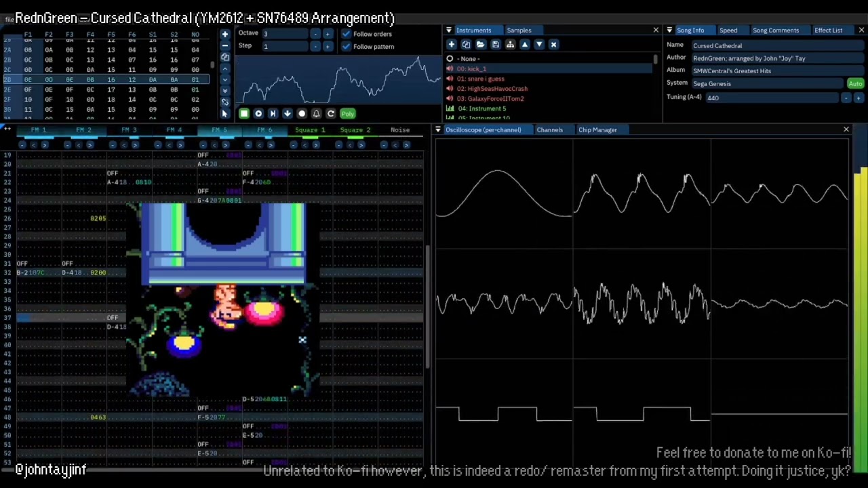Expand Square 2 channel effect columns
868x488 pixels.
(x=361, y=145)
